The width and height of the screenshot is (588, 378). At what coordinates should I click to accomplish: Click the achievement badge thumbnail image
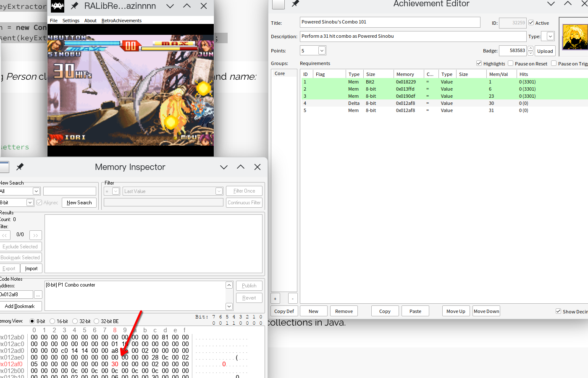[575, 37]
